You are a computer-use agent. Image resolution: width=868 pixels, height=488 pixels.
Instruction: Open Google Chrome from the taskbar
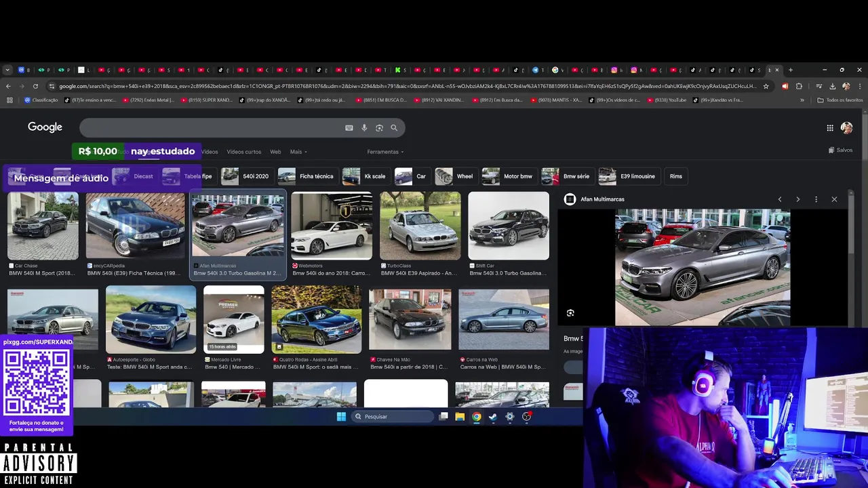pos(477,416)
